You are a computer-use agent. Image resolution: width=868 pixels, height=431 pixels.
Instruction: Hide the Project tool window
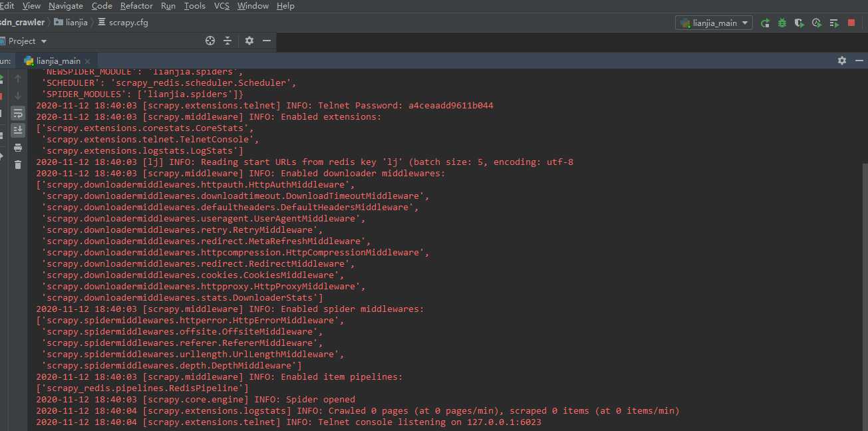(267, 41)
